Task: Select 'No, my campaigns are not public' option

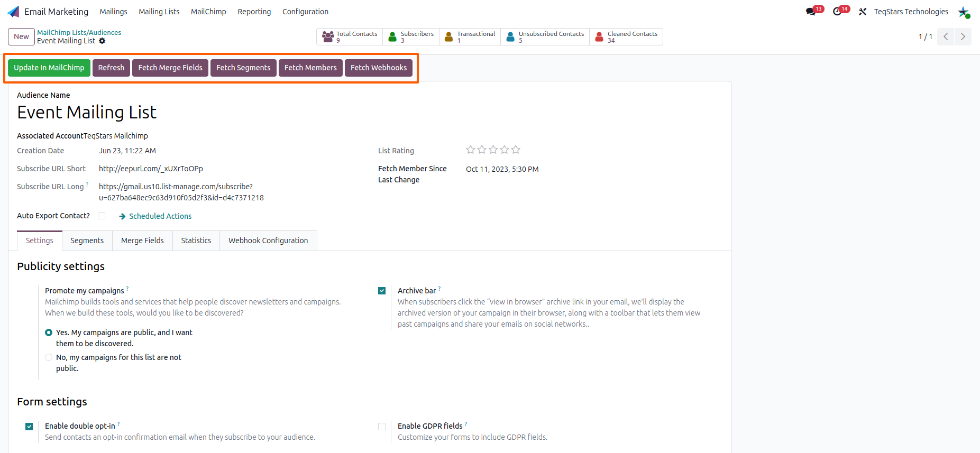Action: (49, 357)
